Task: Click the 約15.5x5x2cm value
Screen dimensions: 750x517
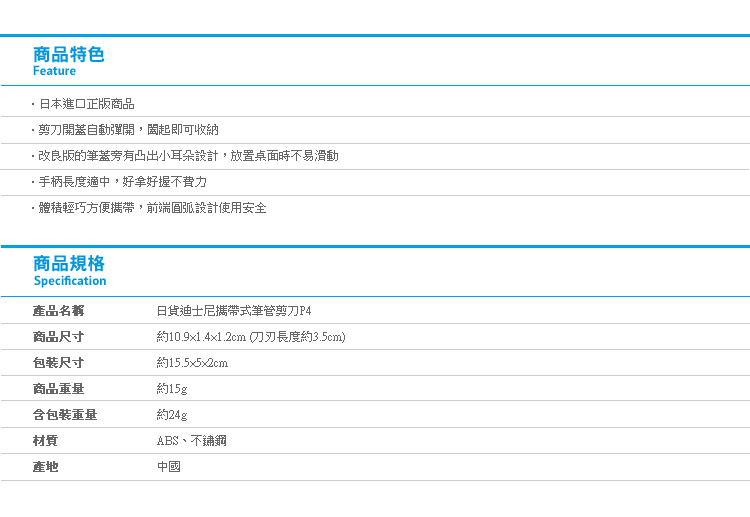Action: (x=192, y=363)
